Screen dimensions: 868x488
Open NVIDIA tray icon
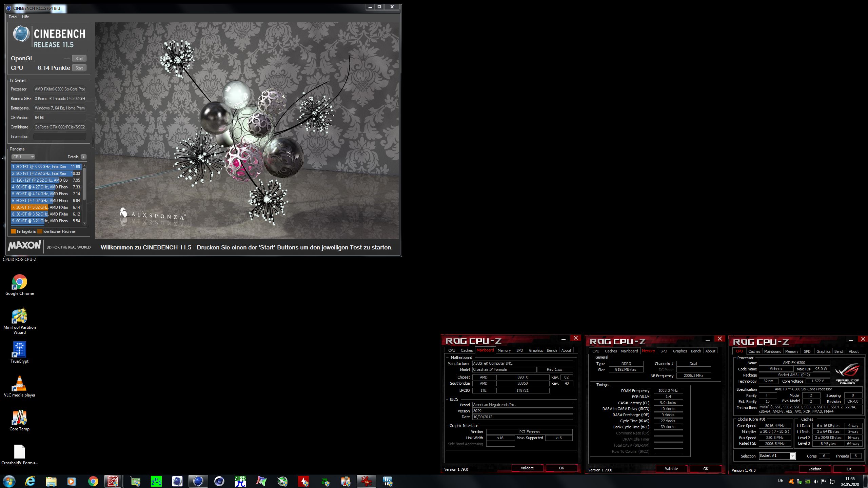click(808, 481)
